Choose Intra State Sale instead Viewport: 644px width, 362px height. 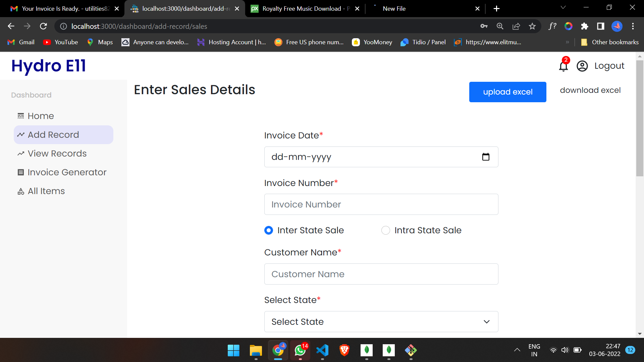[386, 230]
